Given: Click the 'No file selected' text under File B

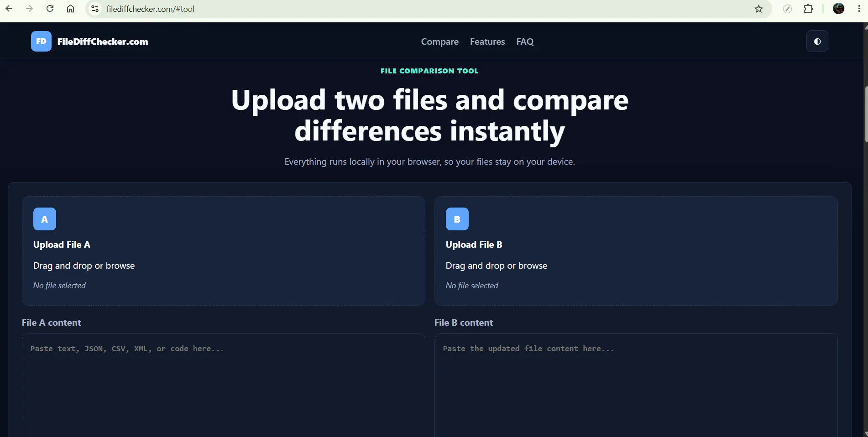Looking at the screenshot, I should 472,286.
